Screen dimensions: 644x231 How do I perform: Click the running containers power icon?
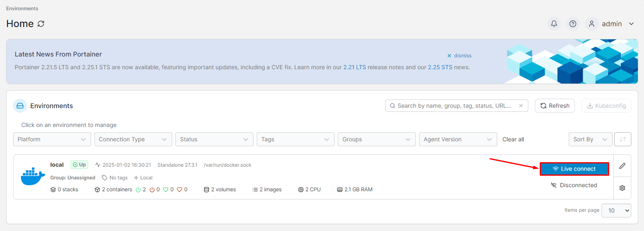tap(138, 190)
